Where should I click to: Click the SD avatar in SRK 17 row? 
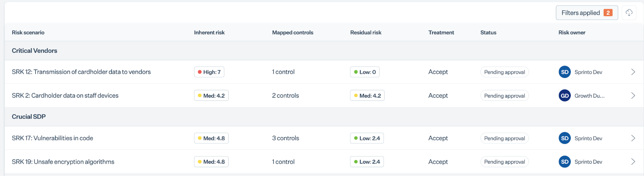coord(565,138)
